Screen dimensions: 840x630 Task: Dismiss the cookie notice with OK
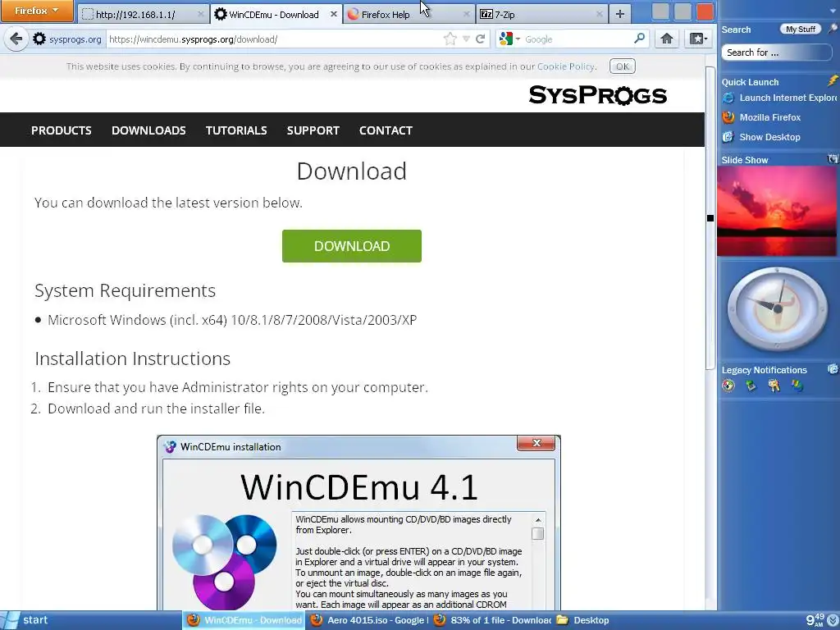(x=622, y=66)
